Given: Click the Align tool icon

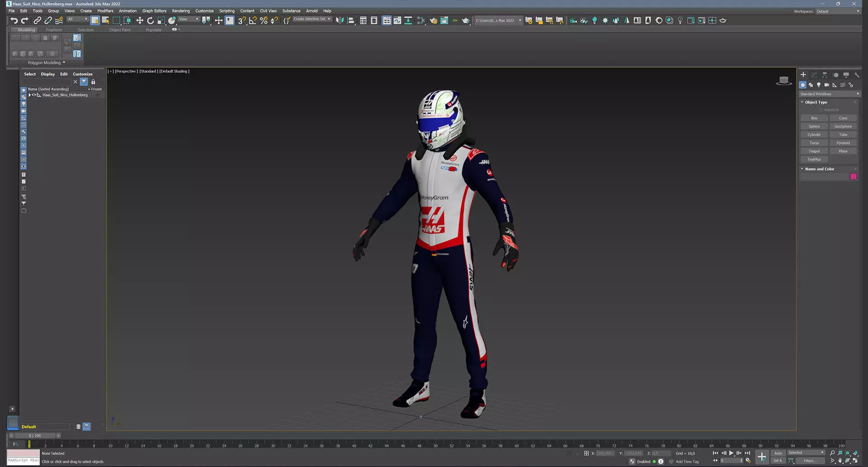Looking at the screenshot, I should [x=350, y=20].
